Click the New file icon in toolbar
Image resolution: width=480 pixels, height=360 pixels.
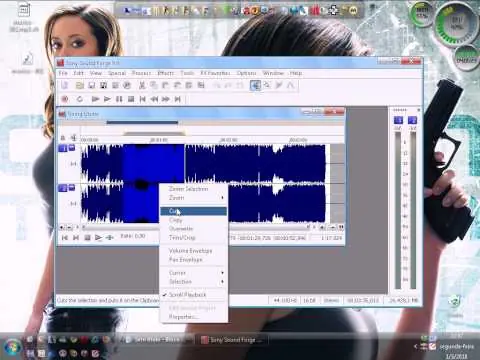(x=65, y=85)
